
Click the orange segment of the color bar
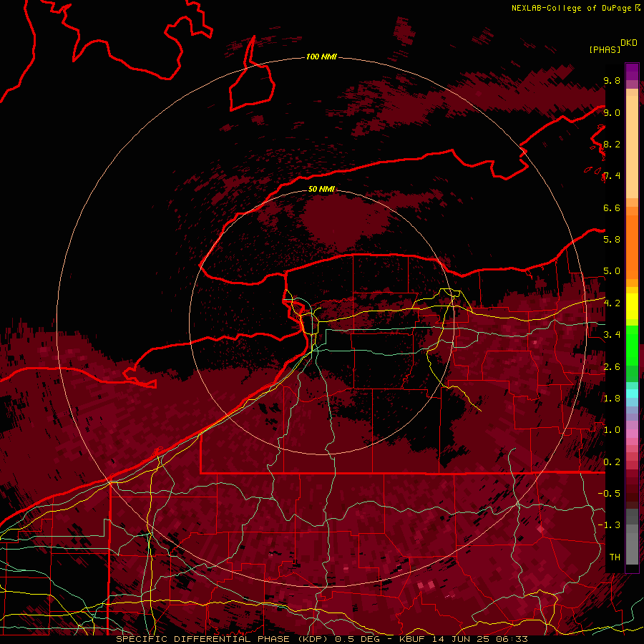(x=632, y=246)
